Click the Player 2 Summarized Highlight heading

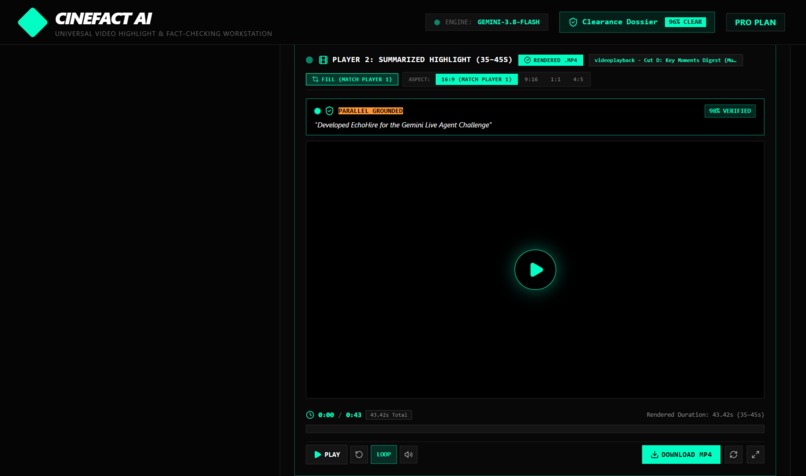pos(422,60)
